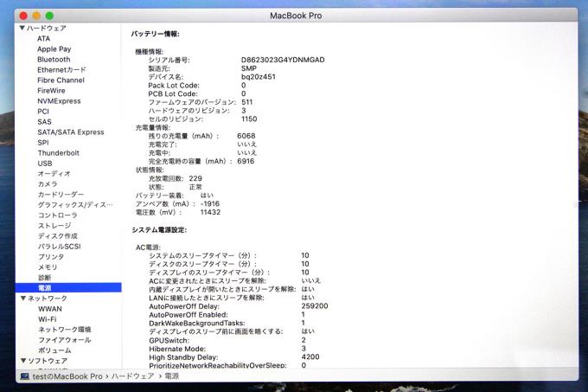588x392 pixels.
Task: Select パラレルSCSI in the sidebar
Action: 60,247
